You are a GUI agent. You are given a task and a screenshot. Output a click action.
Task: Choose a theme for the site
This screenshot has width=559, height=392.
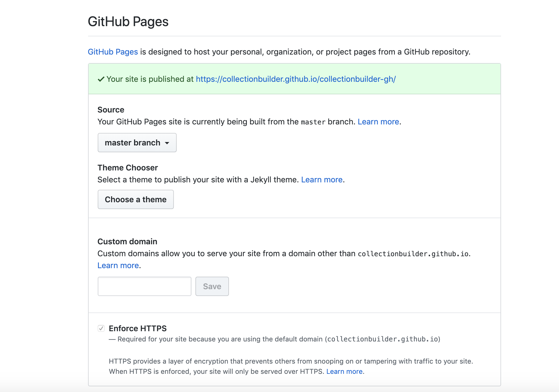click(135, 199)
